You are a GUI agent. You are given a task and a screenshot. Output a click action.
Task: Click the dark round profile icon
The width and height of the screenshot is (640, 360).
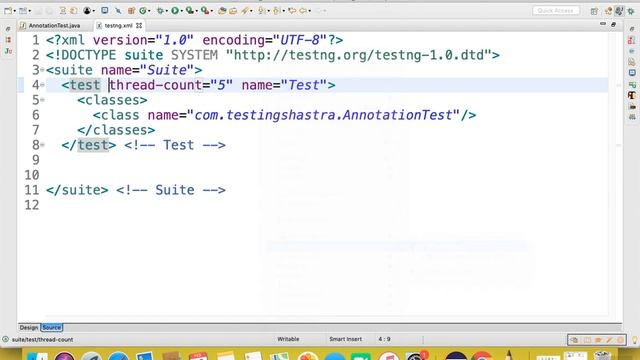coord(87,11)
